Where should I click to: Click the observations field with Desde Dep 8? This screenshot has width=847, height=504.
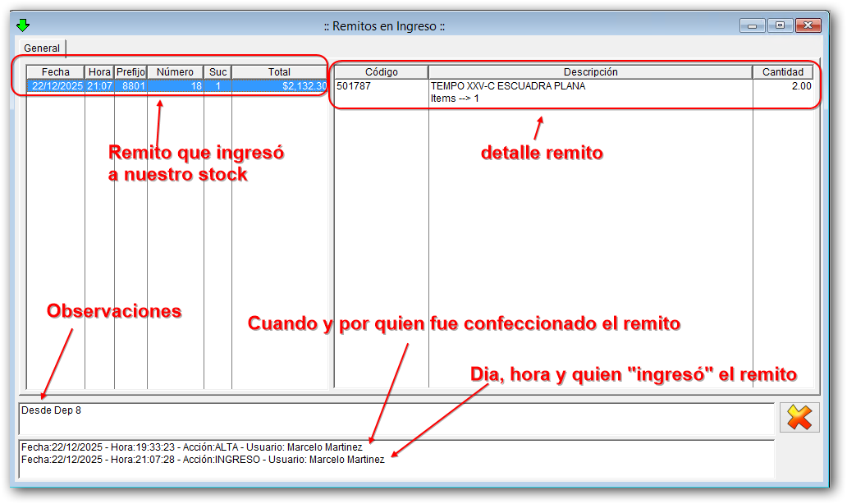click(x=396, y=417)
